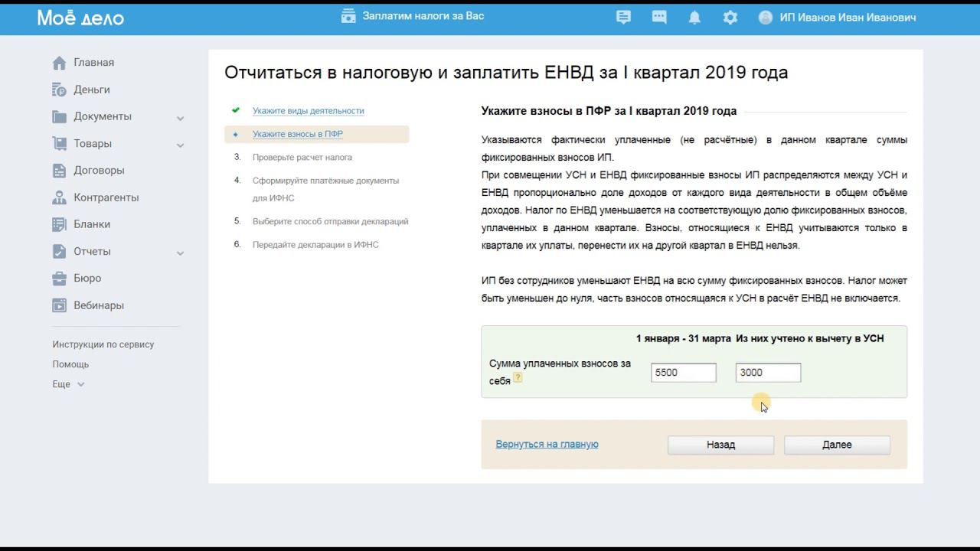Screen dimensions: 980x551
Task: Open the chat messages icon in header
Action: click(659, 17)
